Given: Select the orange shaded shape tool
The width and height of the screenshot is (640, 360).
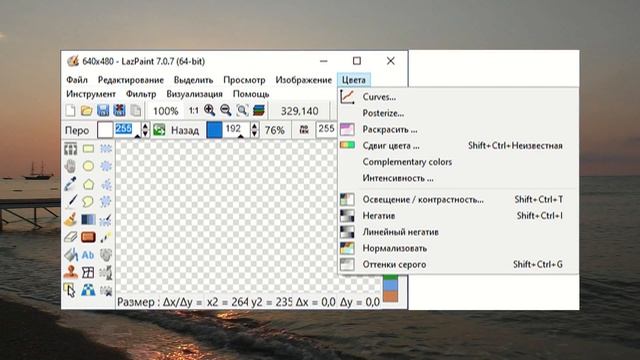Looking at the screenshot, I should [x=88, y=237].
